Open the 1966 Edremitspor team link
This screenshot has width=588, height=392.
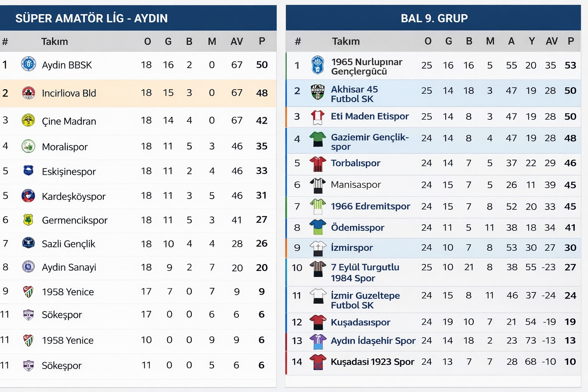(370, 206)
